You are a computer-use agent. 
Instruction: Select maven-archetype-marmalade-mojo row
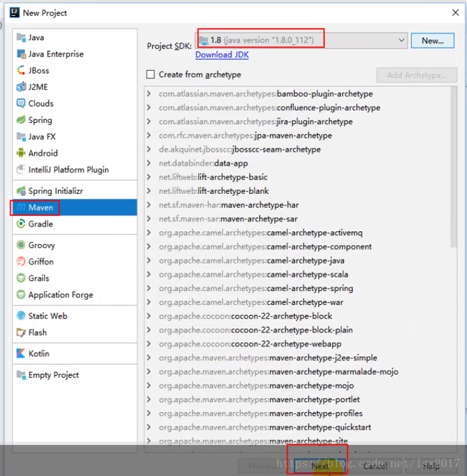pyautogui.click(x=298, y=371)
